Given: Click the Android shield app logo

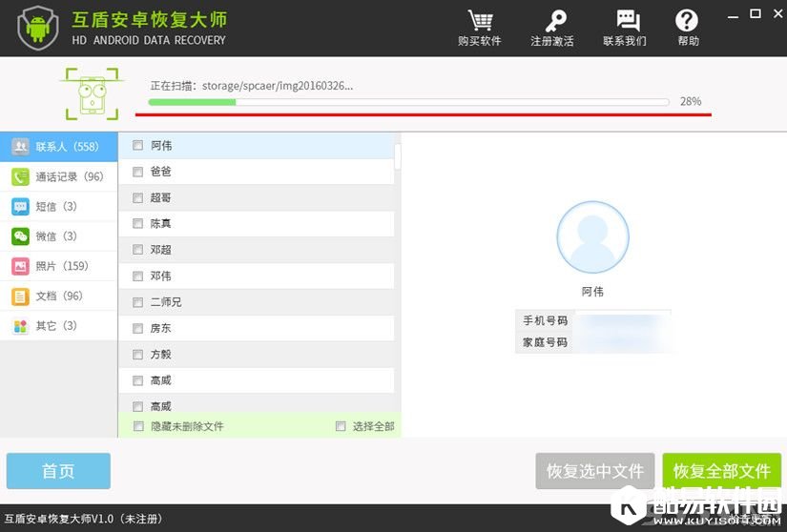Looking at the screenshot, I should (x=37, y=27).
